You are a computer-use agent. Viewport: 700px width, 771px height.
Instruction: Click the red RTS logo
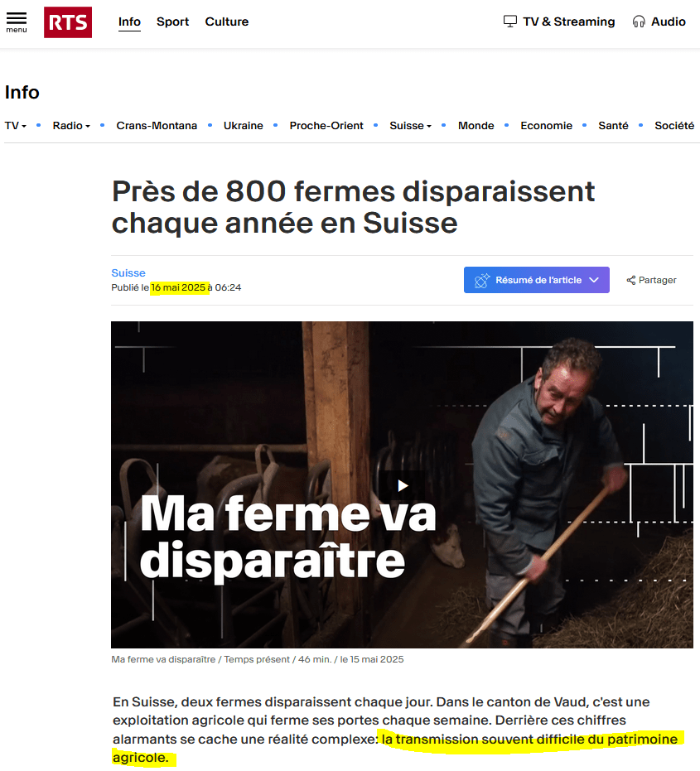(68, 22)
